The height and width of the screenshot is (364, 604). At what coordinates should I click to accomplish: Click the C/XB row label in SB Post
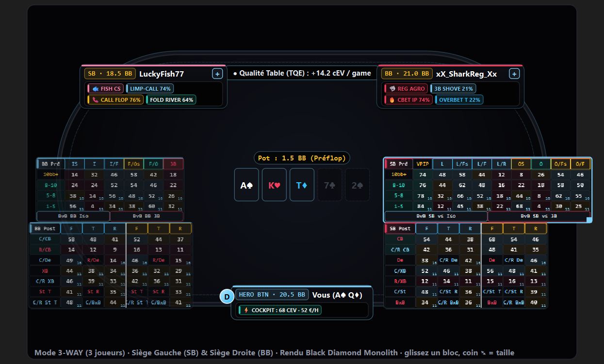click(x=400, y=271)
